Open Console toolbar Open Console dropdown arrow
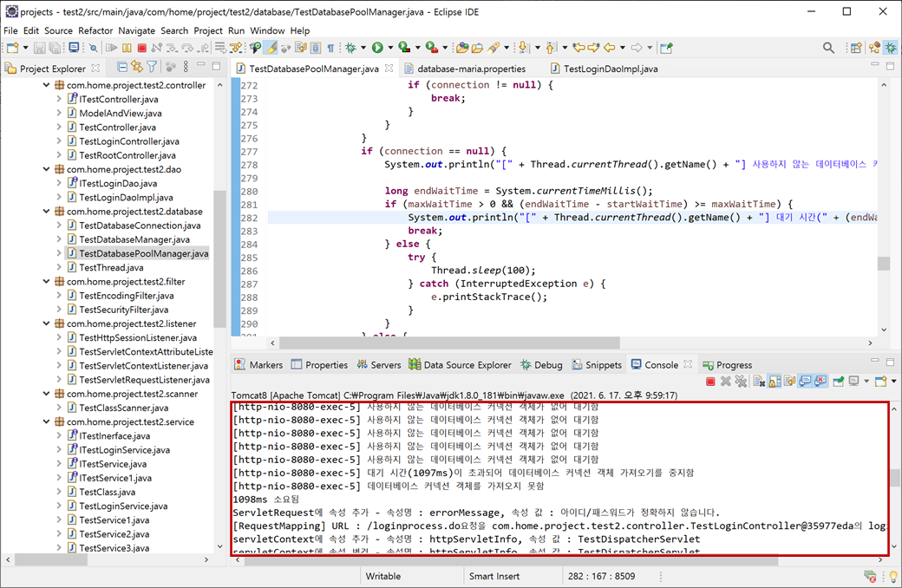The width and height of the screenshot is (902, 588). click(893, 381)
